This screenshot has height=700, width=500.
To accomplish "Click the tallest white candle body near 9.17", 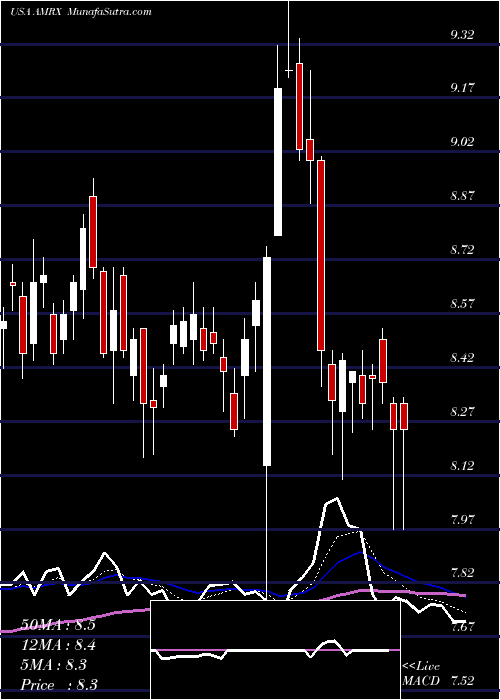I will 278,162.
